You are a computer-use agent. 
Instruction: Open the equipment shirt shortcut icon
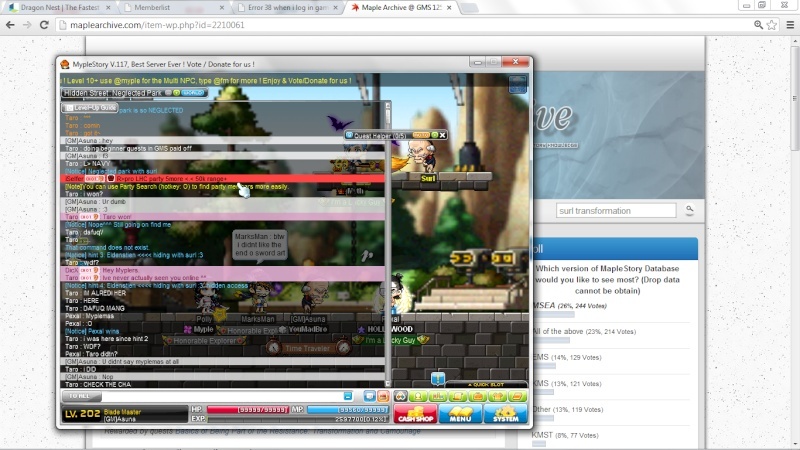click(497, 396)
